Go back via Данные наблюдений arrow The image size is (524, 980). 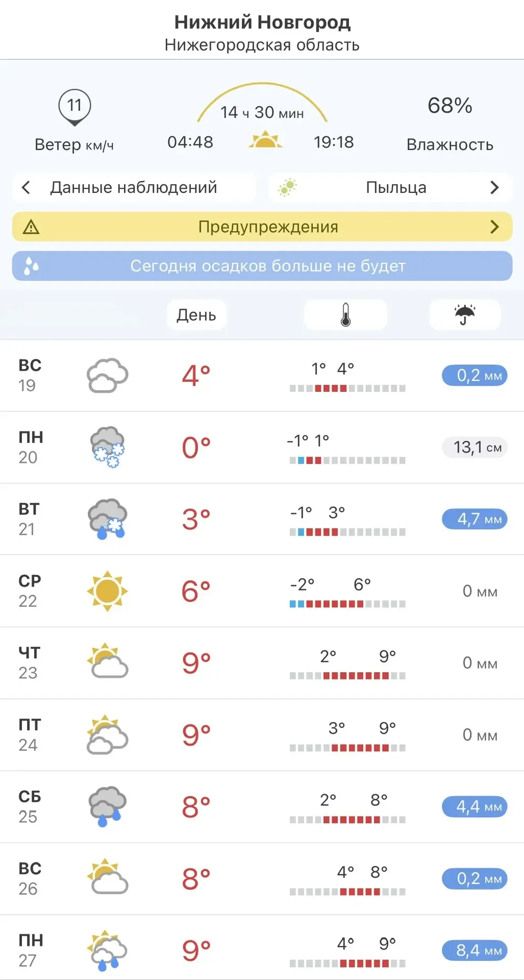click(x=26, y=188)
